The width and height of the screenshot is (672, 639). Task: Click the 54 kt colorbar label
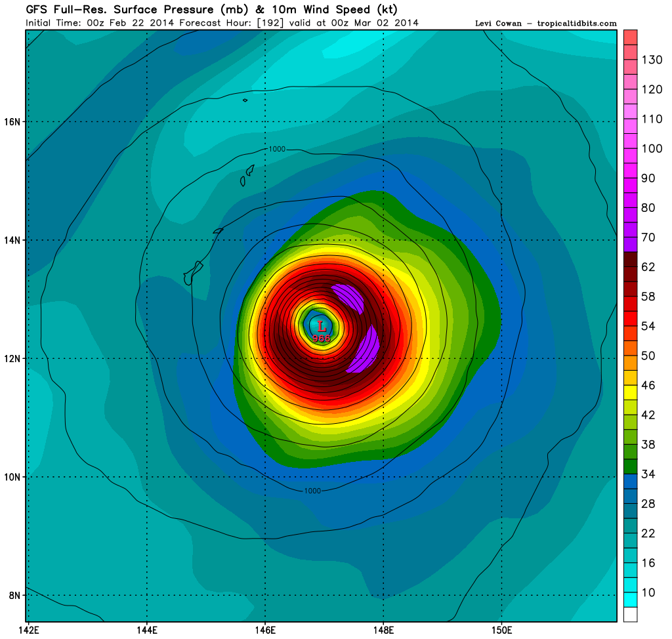point(648,326)
